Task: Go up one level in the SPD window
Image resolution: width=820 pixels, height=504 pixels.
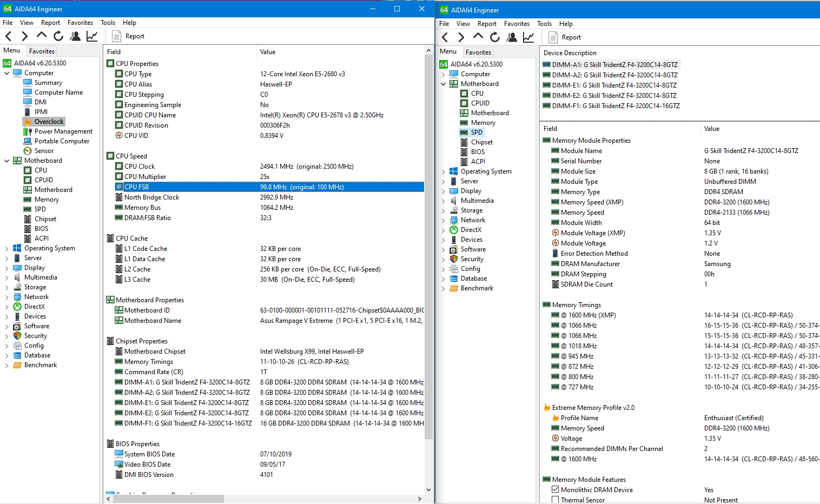Action: point(478,37)
